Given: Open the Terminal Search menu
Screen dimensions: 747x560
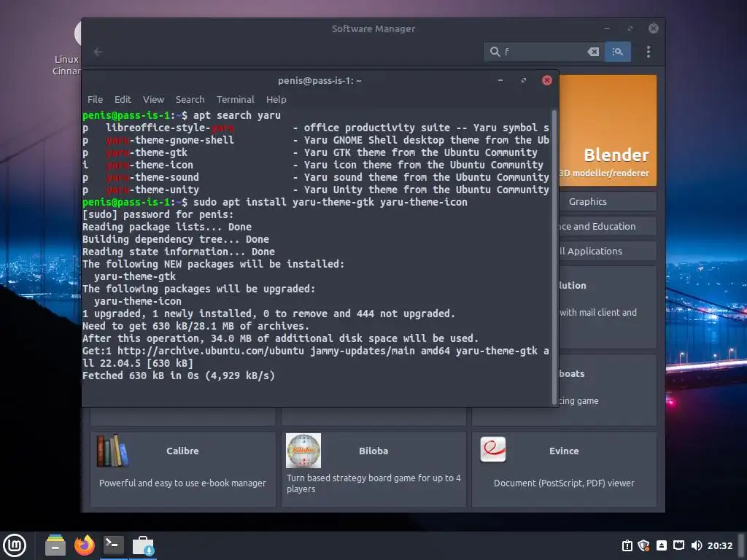Looking at the screenshot, I should (x=190, y=99).
